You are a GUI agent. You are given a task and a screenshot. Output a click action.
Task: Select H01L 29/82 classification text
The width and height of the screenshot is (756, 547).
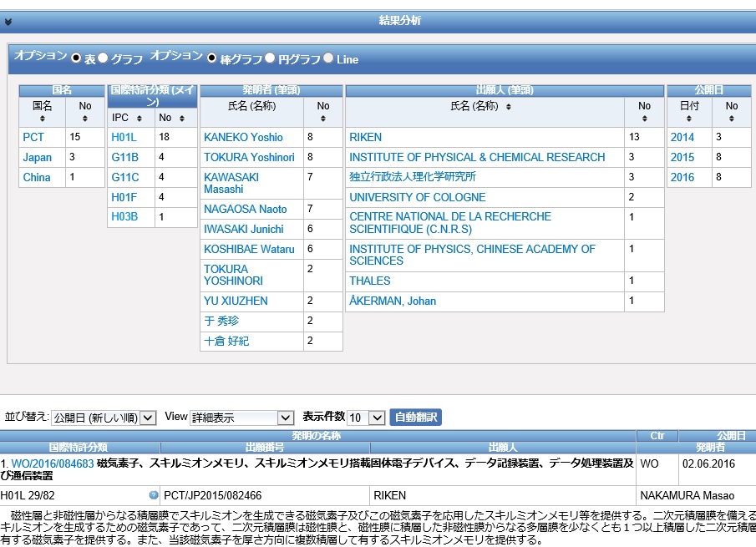pos(28,495)
